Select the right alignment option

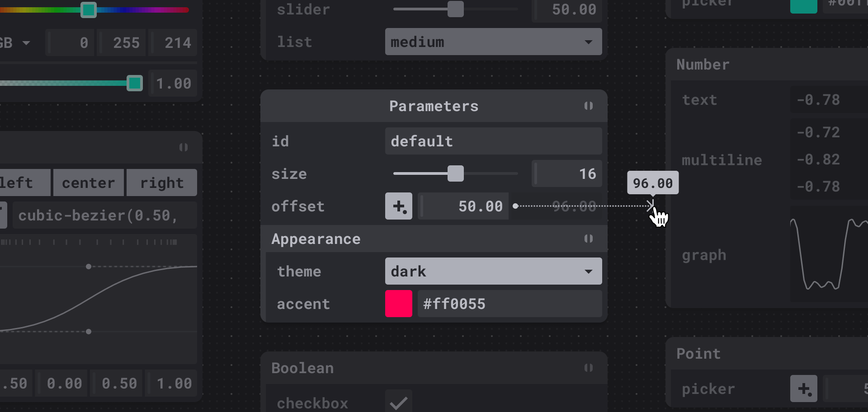tap(162, 183)
